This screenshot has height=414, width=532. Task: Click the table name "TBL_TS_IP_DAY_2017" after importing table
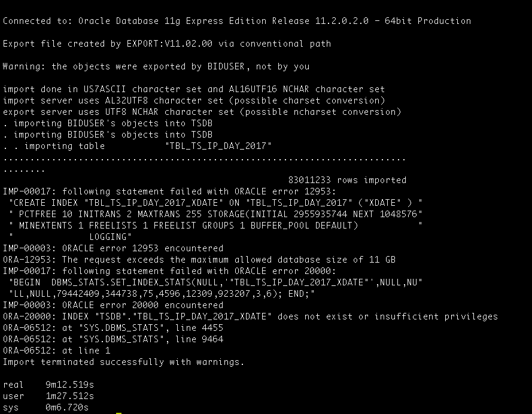coord(218,146)
